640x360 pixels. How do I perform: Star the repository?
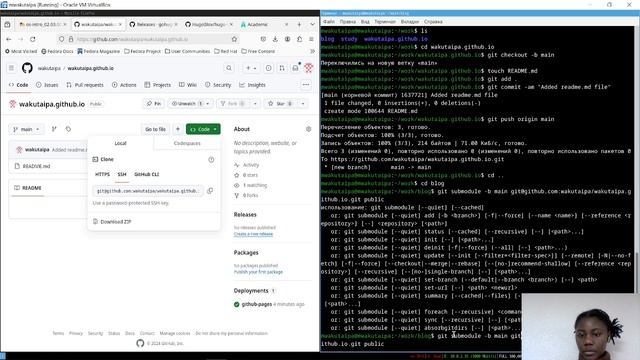coord(280,104)
